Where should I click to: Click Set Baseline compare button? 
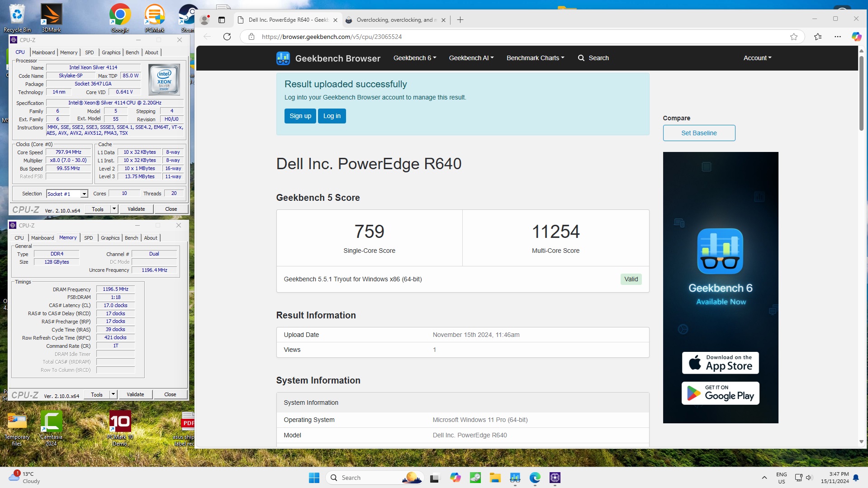(x=699, y=133)
